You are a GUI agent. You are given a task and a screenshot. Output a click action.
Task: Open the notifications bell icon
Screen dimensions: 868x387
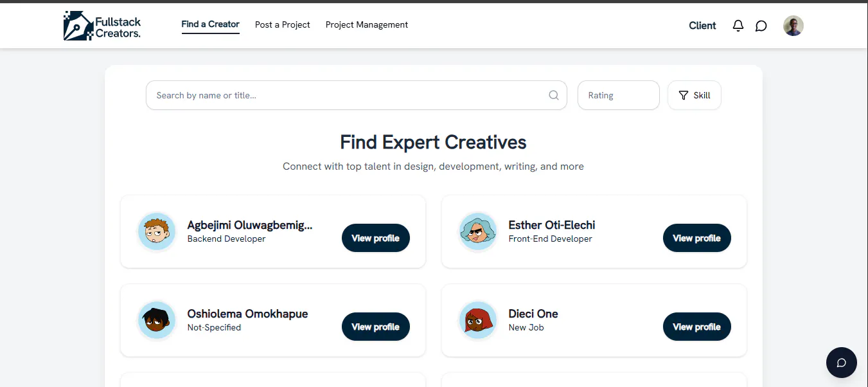pos(738,26)
